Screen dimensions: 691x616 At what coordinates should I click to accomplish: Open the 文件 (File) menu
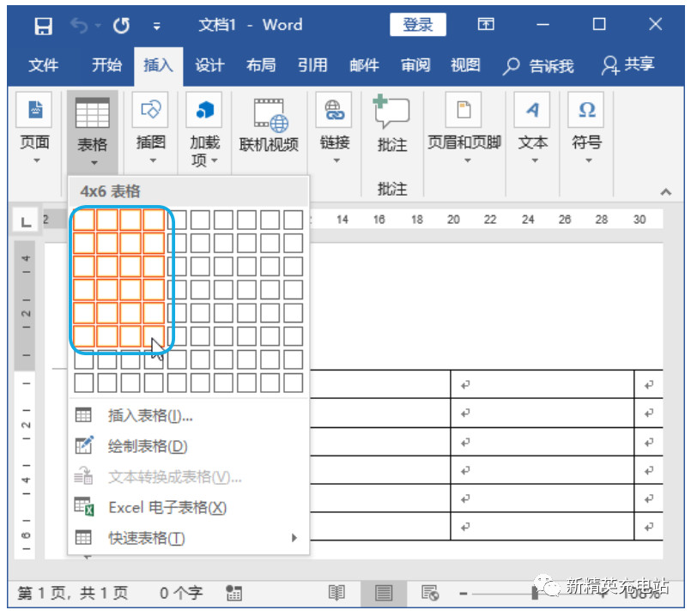click(44, 65)
